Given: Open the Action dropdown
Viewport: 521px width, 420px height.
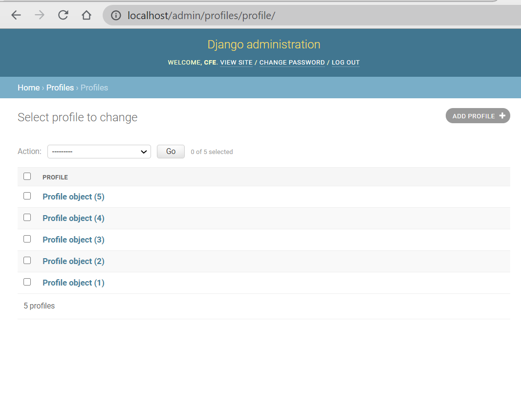Looking at the screenshot, I should (x=99, y=152).
